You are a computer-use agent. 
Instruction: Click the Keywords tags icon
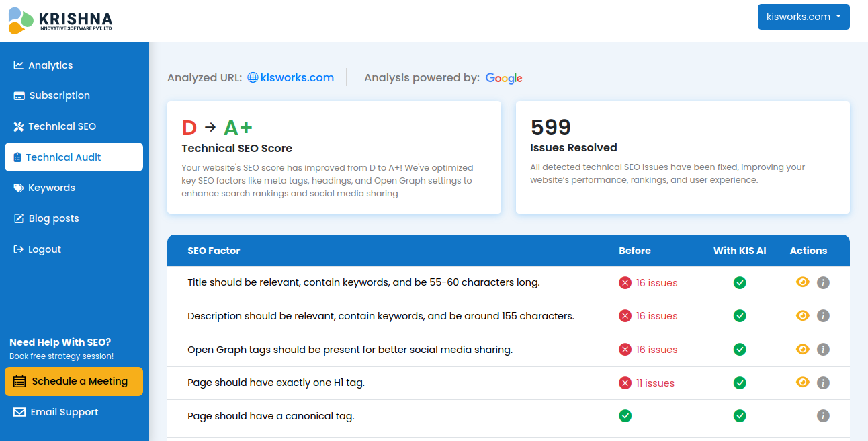[x=19, y=188]
